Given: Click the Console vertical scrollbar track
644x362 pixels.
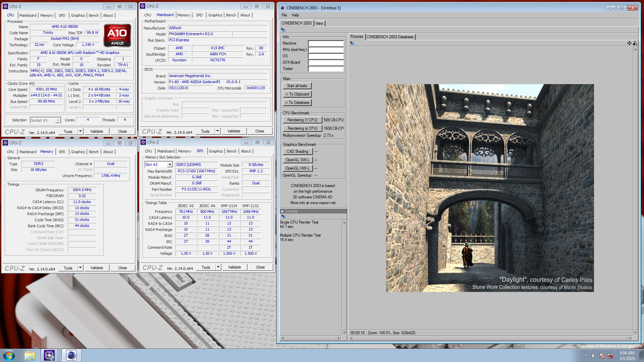Looking at the screenshot, I should tap(344, 278).
